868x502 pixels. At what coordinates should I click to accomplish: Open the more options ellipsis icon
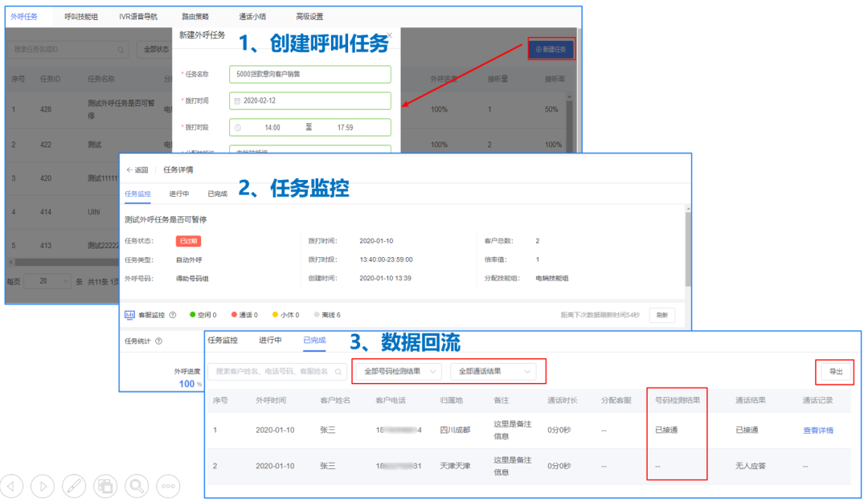(x=168, y=486)
